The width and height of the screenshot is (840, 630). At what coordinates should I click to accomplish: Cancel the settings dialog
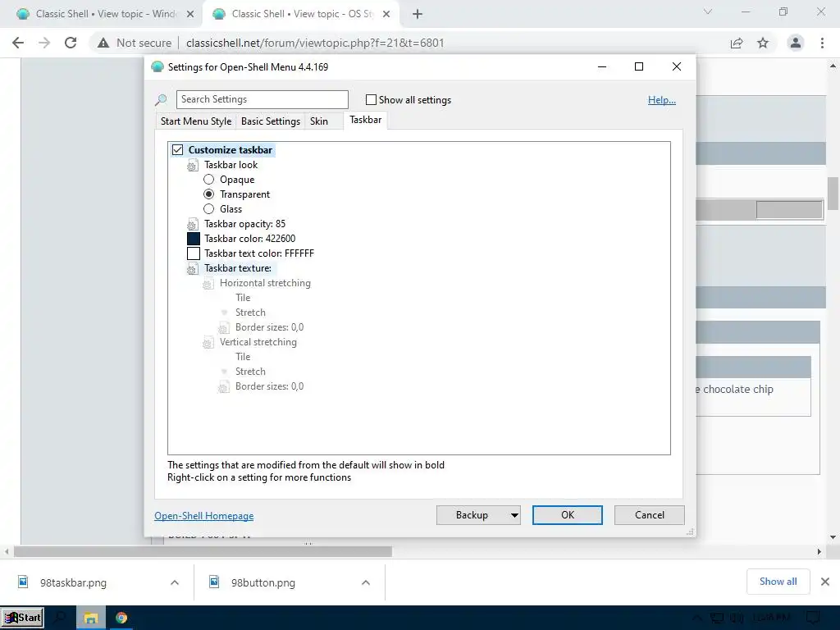click(x=650, y=515)
